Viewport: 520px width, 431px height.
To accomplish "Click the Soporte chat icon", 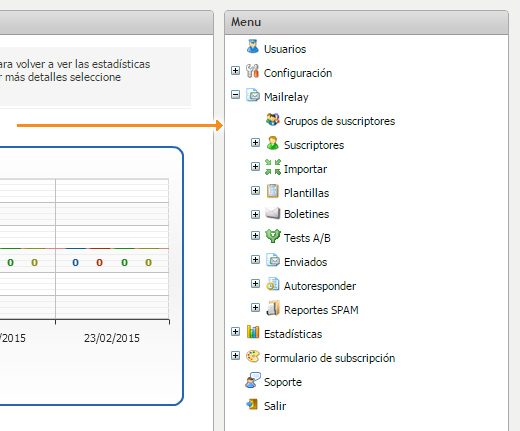I will (253, 380).
